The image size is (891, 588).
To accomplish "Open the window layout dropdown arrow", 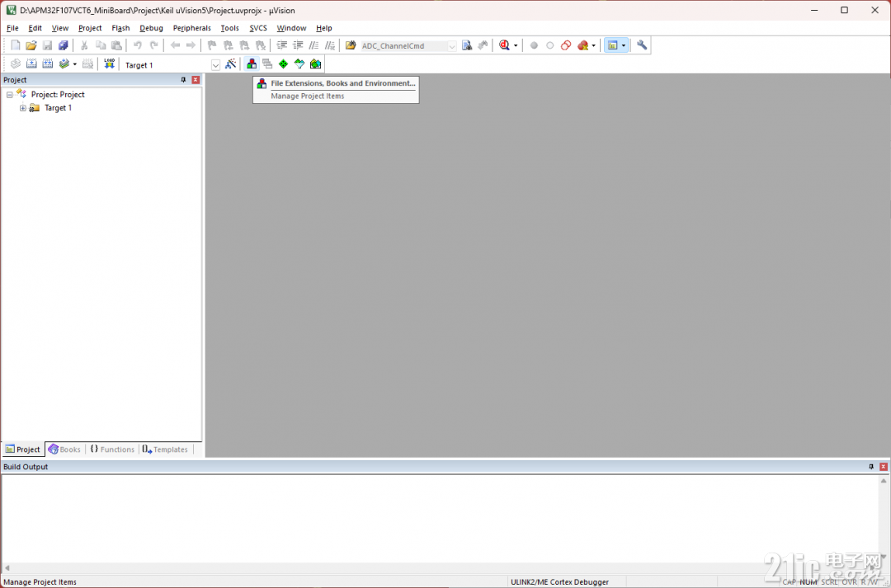I will click(x=624, y=45).
